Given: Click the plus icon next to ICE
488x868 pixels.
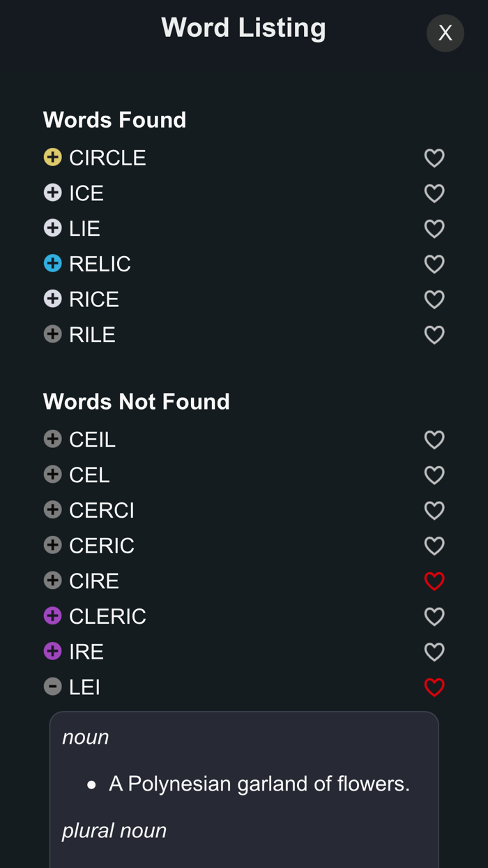Looking at the screenshot, I should point(52,193).
